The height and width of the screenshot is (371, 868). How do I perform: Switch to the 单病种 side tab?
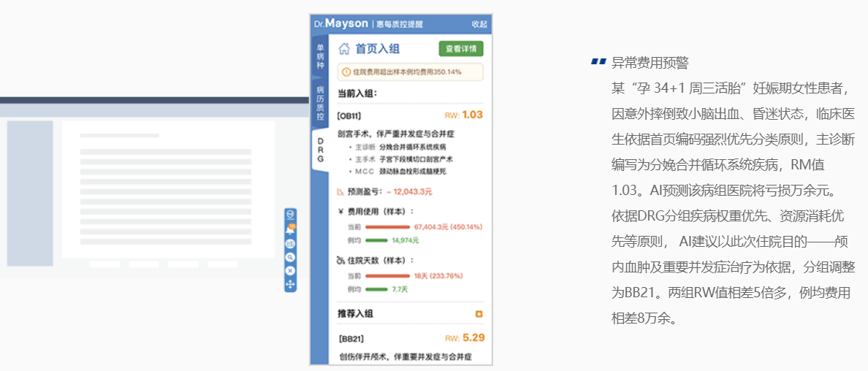pyautogui.click(x=320, y=56)
